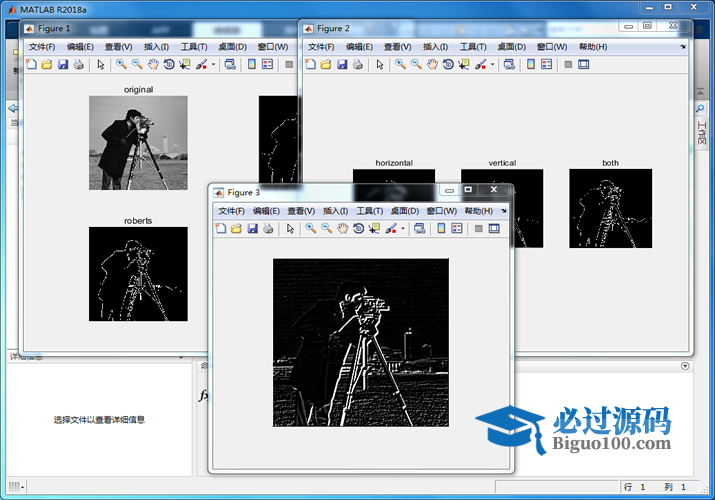Click the original cameraman image in Figure 1
Image resolution: width=715 pixels, height=500 pixels.
tap(138, 142)
